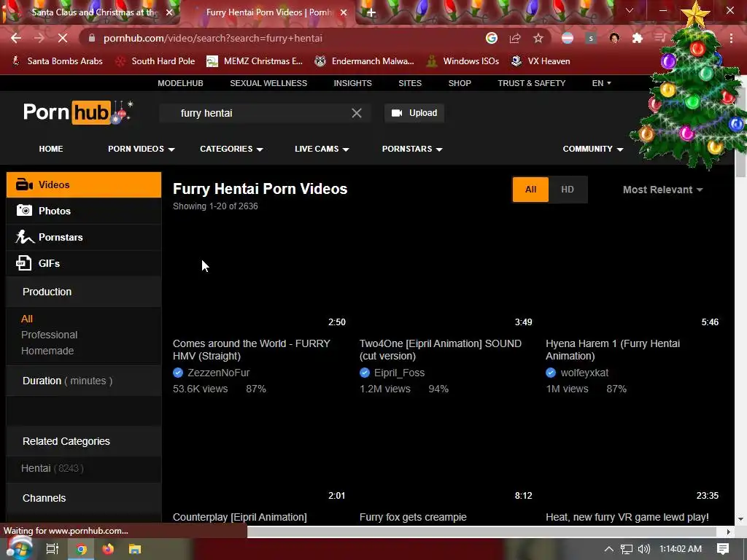Screen dimensions: 747x560
Task: Click the padlock site info icon
Action: click(x=92, y=38)
